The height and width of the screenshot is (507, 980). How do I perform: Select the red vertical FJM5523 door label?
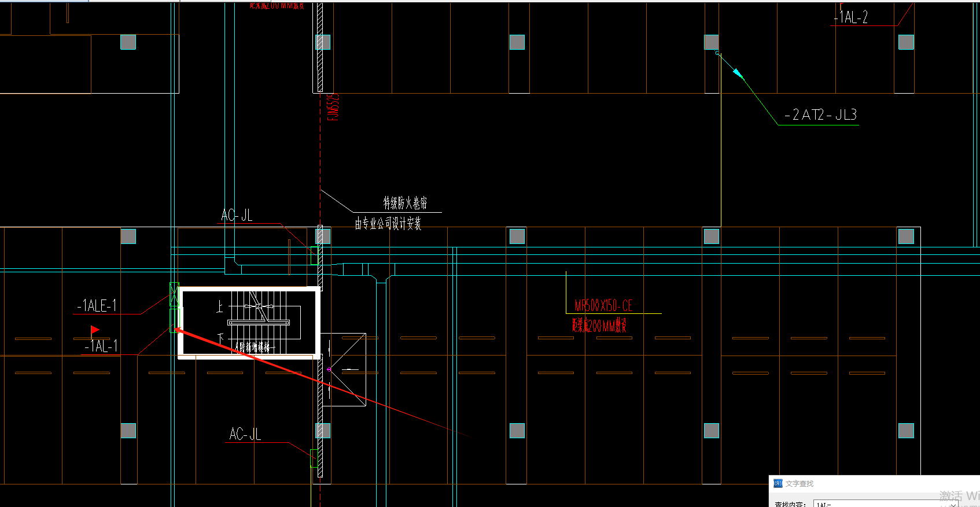pos(333,107)
